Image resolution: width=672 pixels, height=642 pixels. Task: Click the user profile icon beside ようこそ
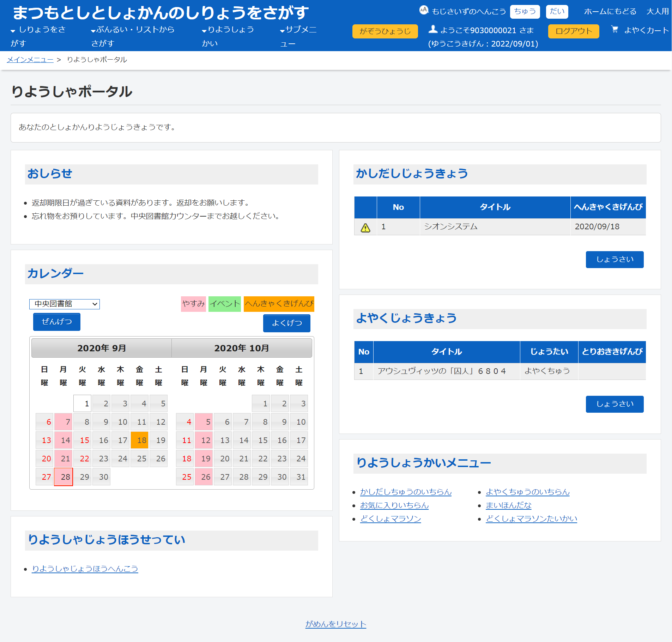point(433,29)
